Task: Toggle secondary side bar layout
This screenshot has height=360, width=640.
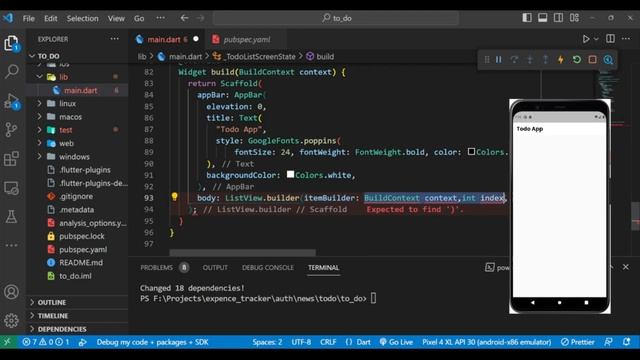Action: click(x=558, y=18)
